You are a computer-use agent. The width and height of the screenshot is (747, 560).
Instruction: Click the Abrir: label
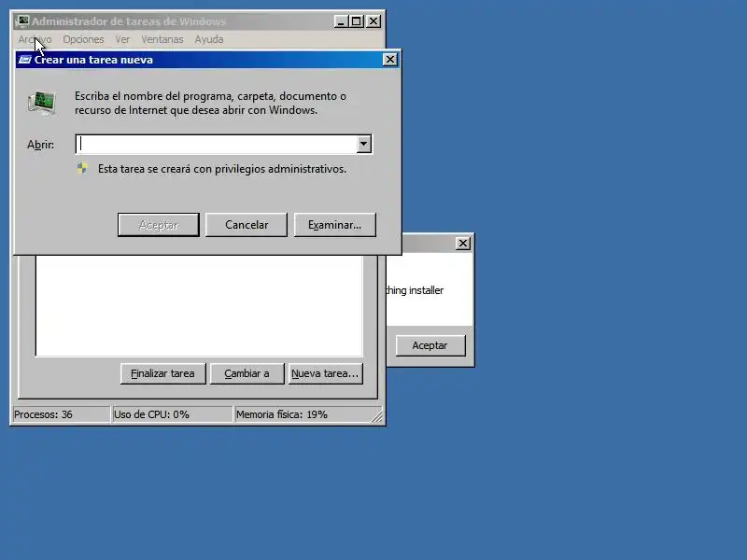point(40,145)
